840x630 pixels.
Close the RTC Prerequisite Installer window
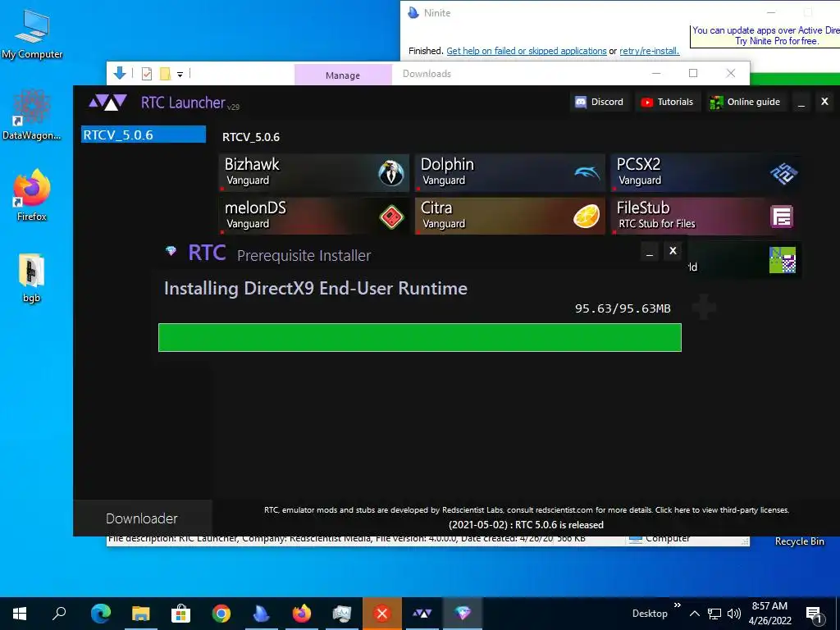tap(673, 251)
